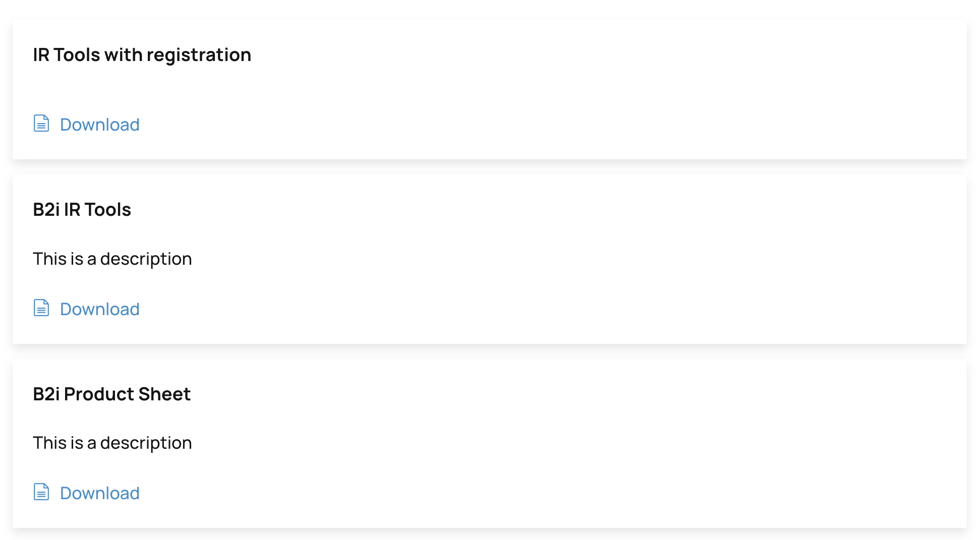Screen dimensions: 980x540
Task: Click the document icon in B2i Product Sheet card
Action: (x=41, y=492)
